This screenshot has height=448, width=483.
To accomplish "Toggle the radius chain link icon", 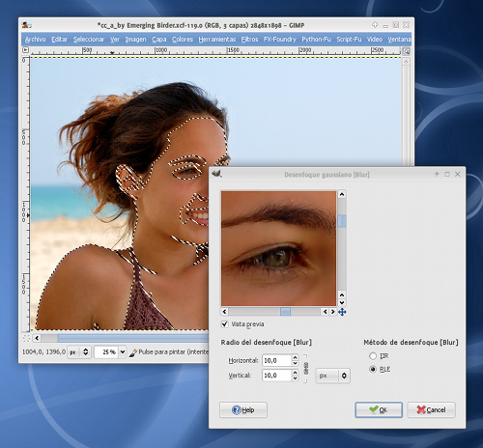I will 306,368.
